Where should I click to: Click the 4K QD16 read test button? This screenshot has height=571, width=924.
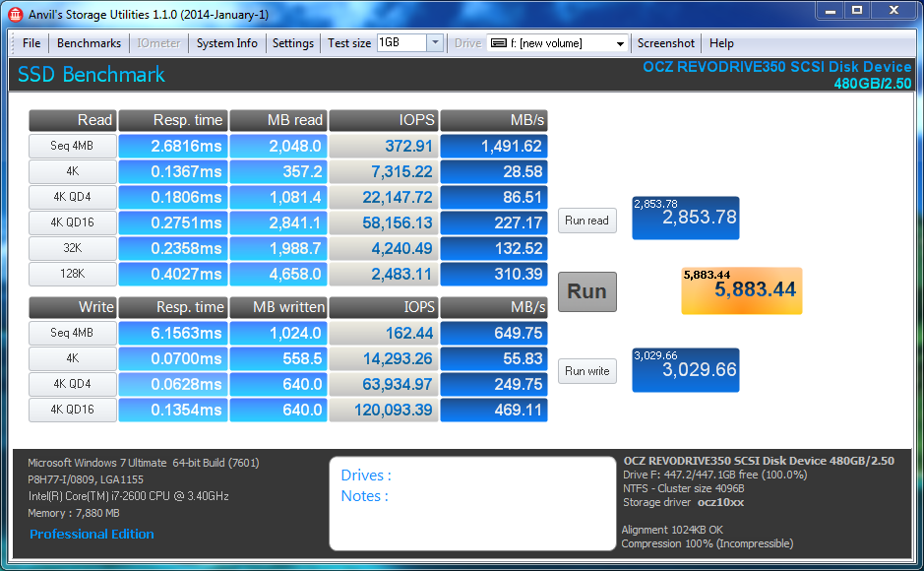[73, 222]
